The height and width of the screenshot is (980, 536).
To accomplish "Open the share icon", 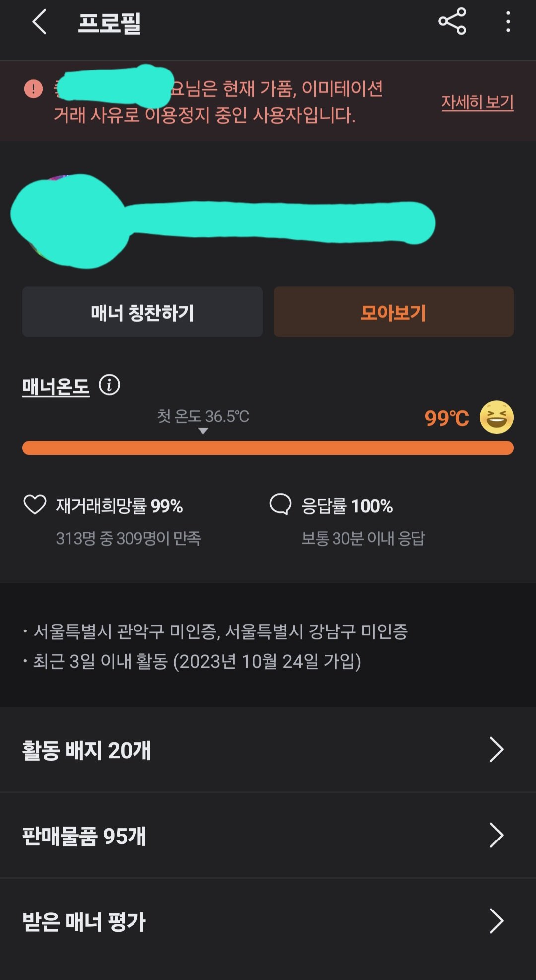I will 452,22.
